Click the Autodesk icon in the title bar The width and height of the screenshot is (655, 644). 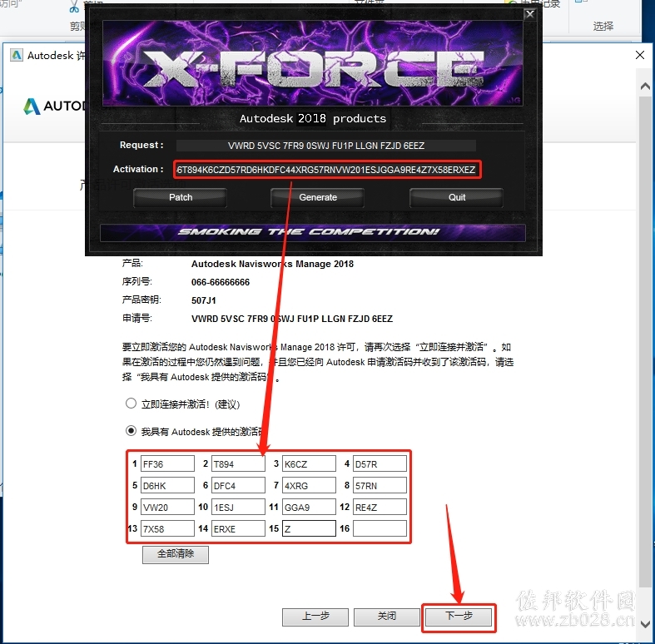tap(17, 55)
